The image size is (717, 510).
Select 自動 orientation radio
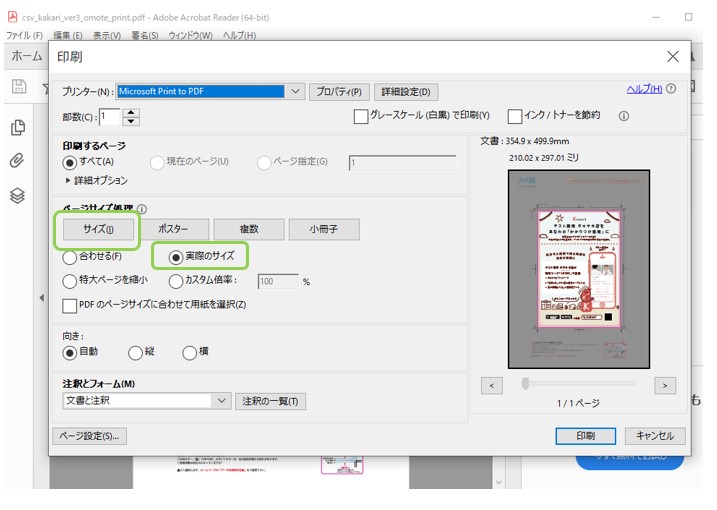70,353
